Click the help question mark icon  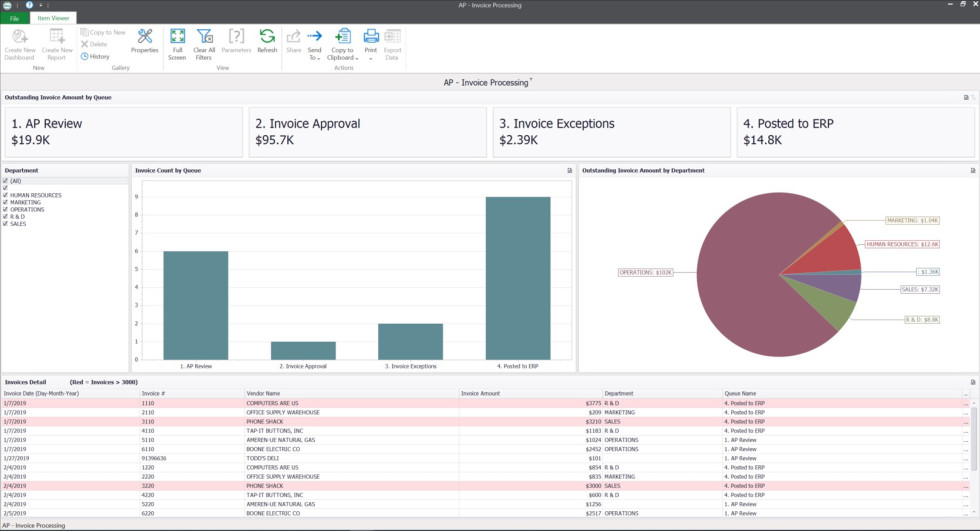point(30,5)
